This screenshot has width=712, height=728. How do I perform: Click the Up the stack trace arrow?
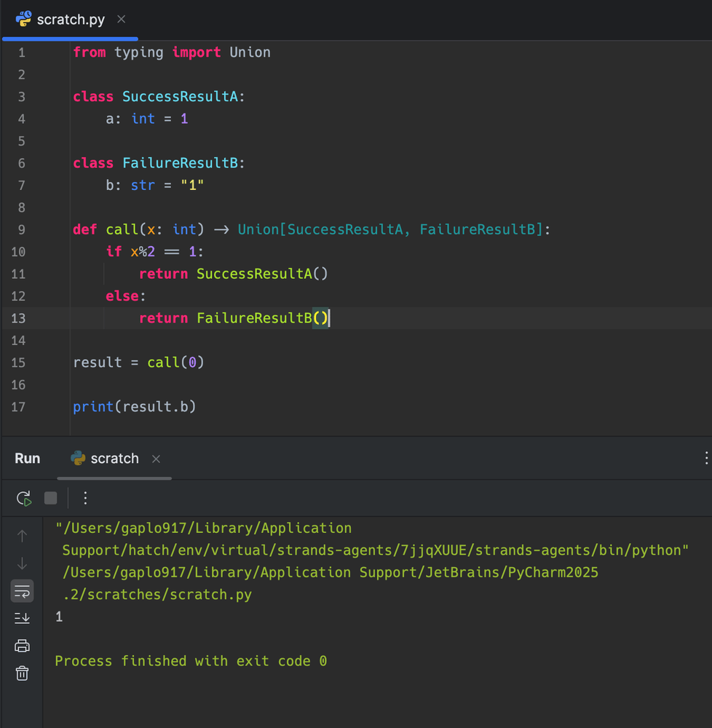point(22,536)
